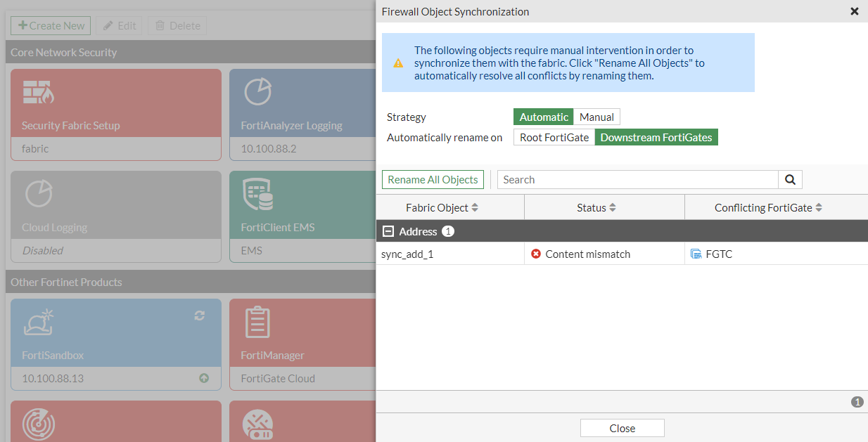Refresh the FortiSandbox card with its sync icon
The image size is (868, 442).
[x=199, y=316]
